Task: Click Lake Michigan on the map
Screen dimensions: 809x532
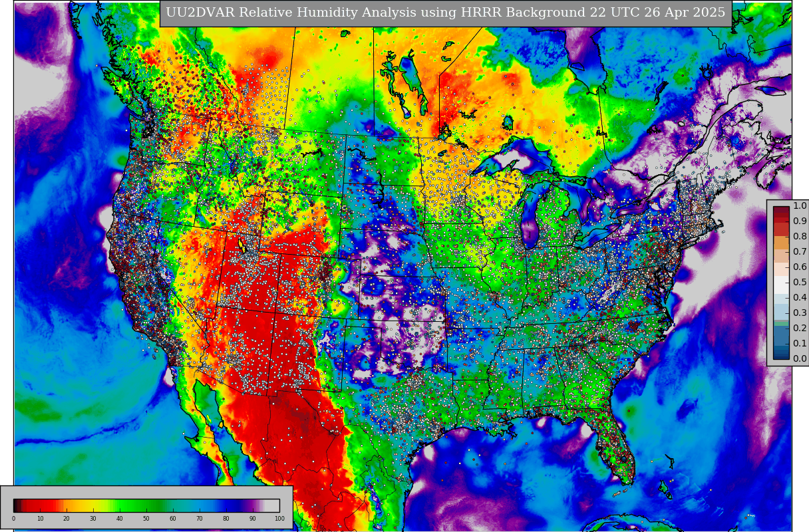Action: (x=530, y=216)
